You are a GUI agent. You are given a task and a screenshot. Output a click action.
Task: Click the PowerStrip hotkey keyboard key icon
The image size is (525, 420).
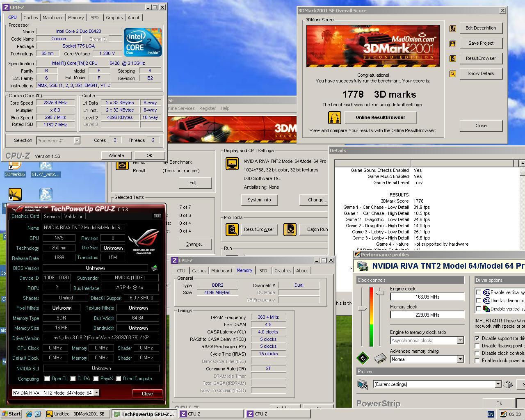(x=508, y=384)
